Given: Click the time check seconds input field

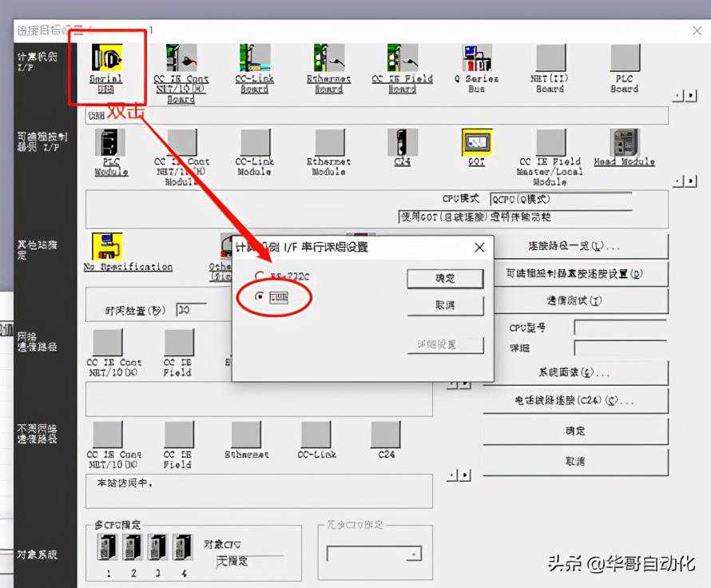Looking at the screenshot, I should [x=191, y=309].
